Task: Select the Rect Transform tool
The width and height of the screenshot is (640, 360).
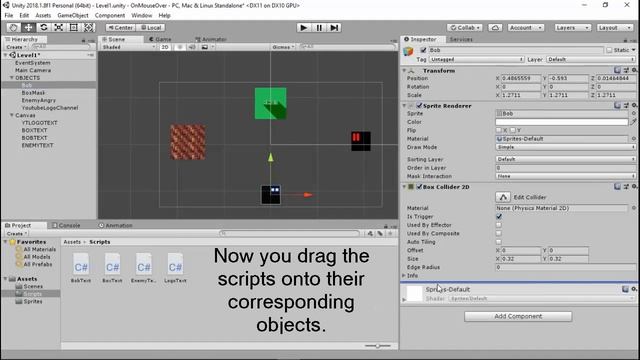Action: click(x=73, y=27)
